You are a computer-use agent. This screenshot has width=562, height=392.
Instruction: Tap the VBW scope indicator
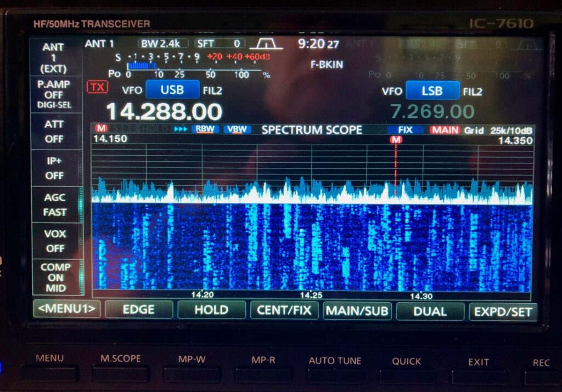tap(237, 129)
